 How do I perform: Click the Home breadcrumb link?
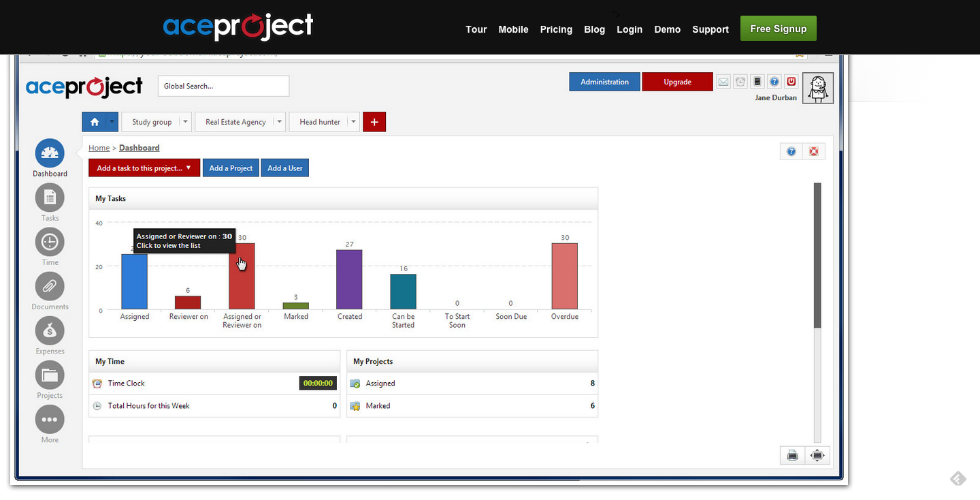(99, 148)
